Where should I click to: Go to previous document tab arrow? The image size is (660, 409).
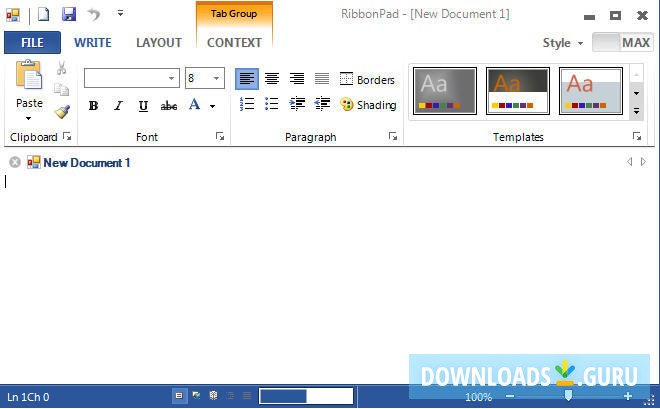pos(630,162)
